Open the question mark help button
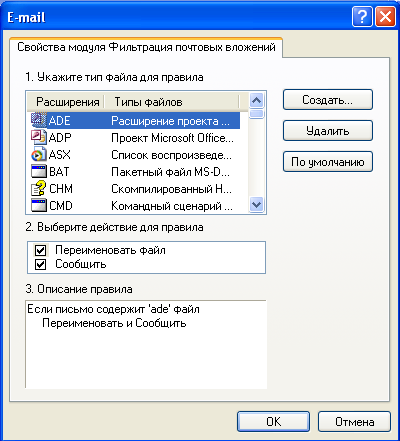 (362, 16)
